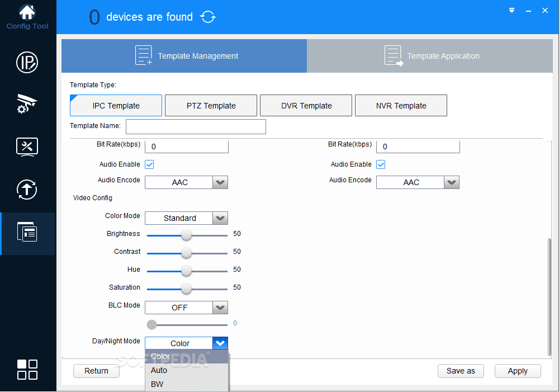Choose Auto from Day/Night Mode list

[159, 370]
